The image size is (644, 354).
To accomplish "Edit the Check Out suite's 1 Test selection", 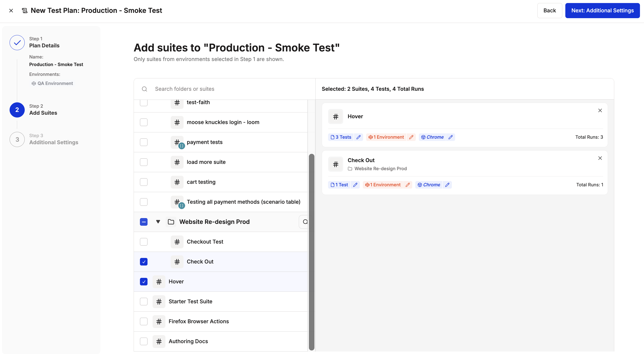I will [355, 185].
